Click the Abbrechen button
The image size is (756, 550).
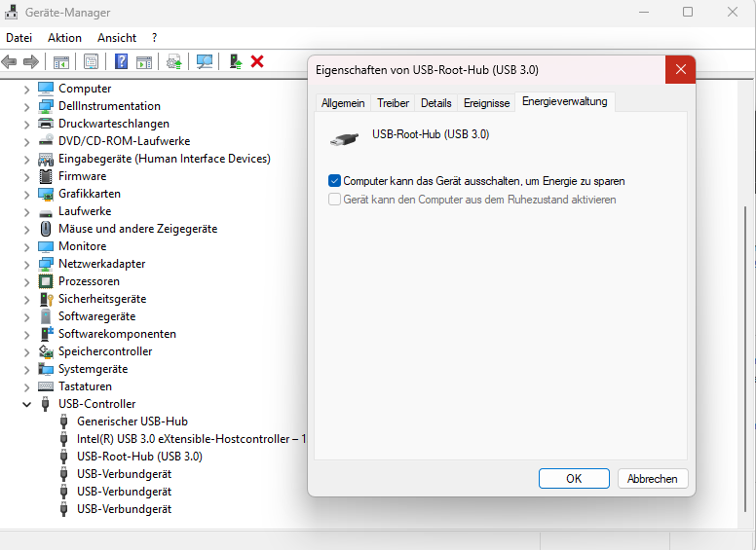pos(653,479)
